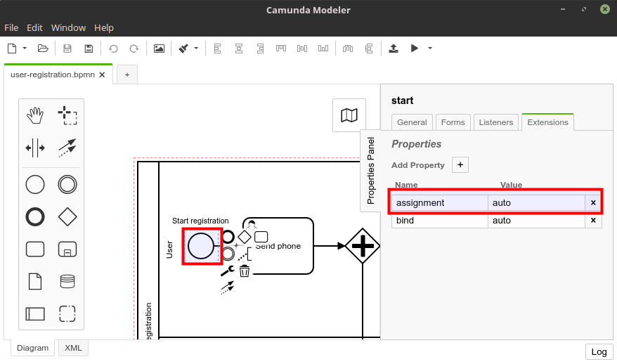Open the Edit menu

34,28
